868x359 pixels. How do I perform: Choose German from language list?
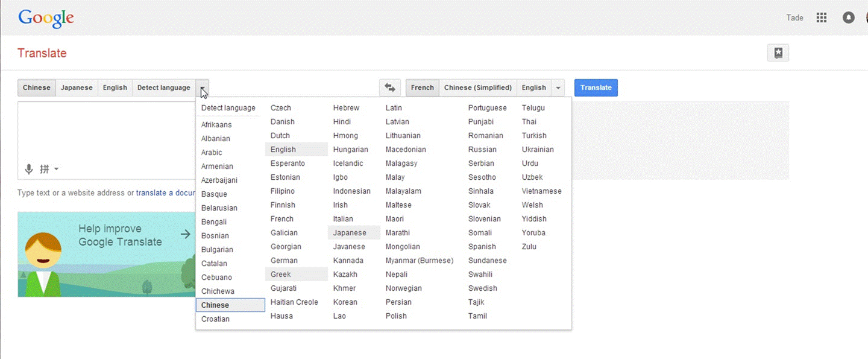click(x=284, y=261)
